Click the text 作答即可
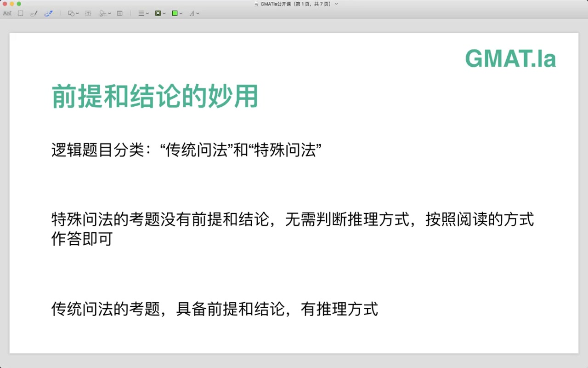Screen dimensions: 588x368 (82, 239)
